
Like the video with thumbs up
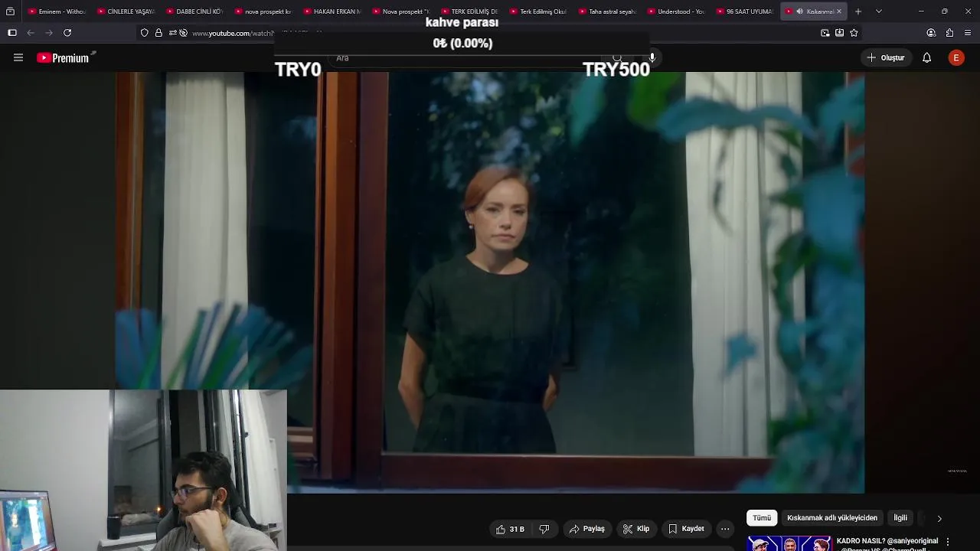pyautogui.click(x=510, y=529)
